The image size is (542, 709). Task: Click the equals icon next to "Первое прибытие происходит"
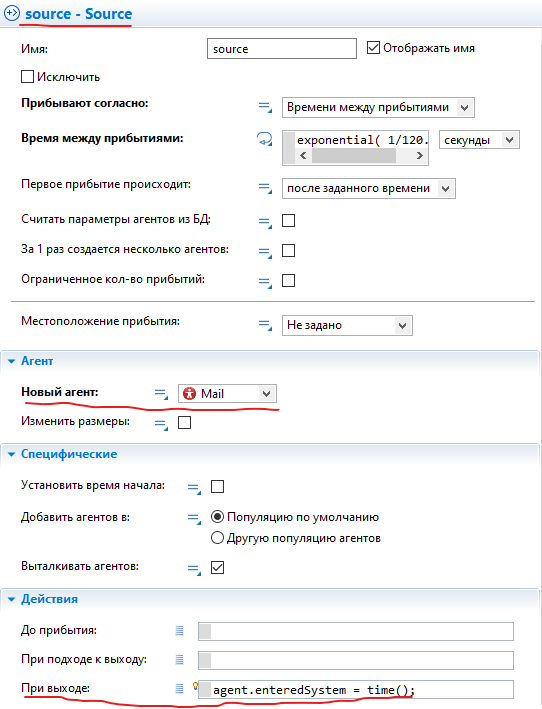pos(265,188)
